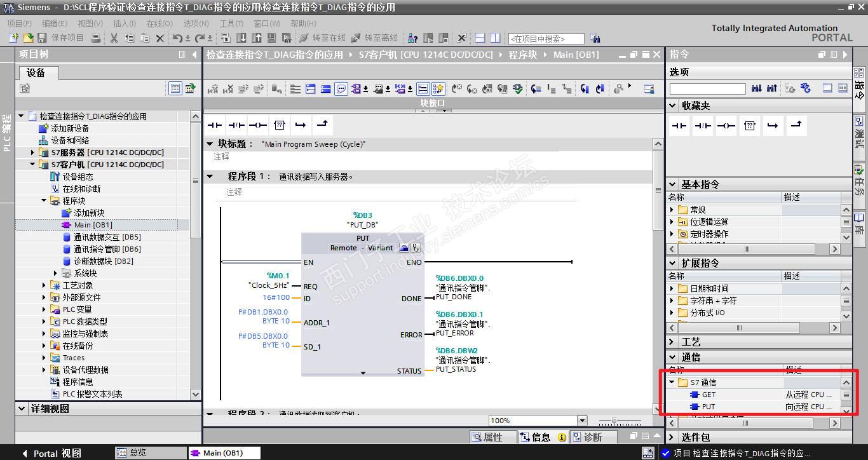Insert normally closed contact from editor favorites
The height and width of the screenshot is (460, 868).
236,125
